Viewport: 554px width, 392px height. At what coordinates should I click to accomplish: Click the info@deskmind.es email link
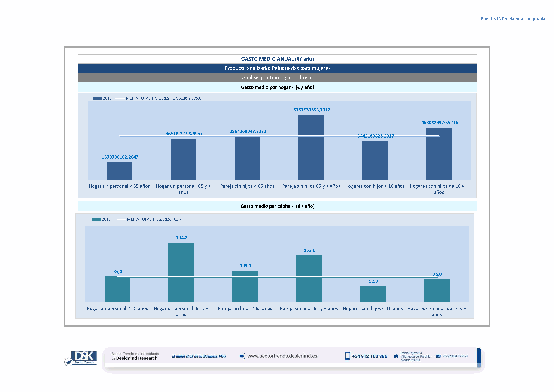pos(455,356)
